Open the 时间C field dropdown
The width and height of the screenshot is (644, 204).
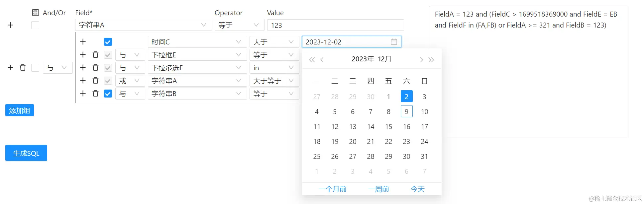coord(197,42)
